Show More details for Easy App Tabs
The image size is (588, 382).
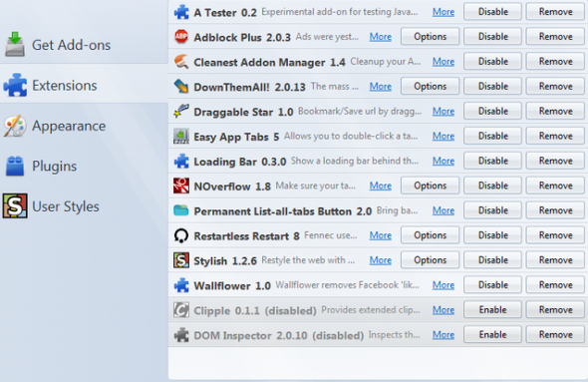pos(443,136)
